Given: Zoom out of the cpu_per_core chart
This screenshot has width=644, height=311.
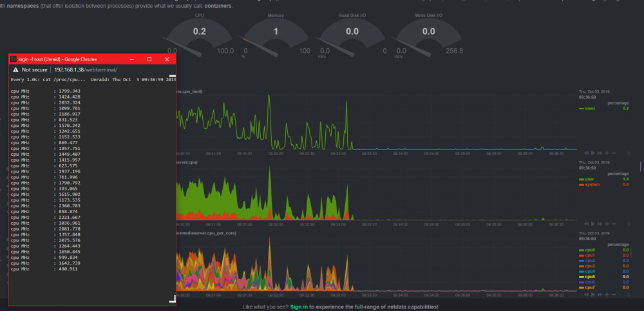Looking at the screenshot, I should click(614, 294).
